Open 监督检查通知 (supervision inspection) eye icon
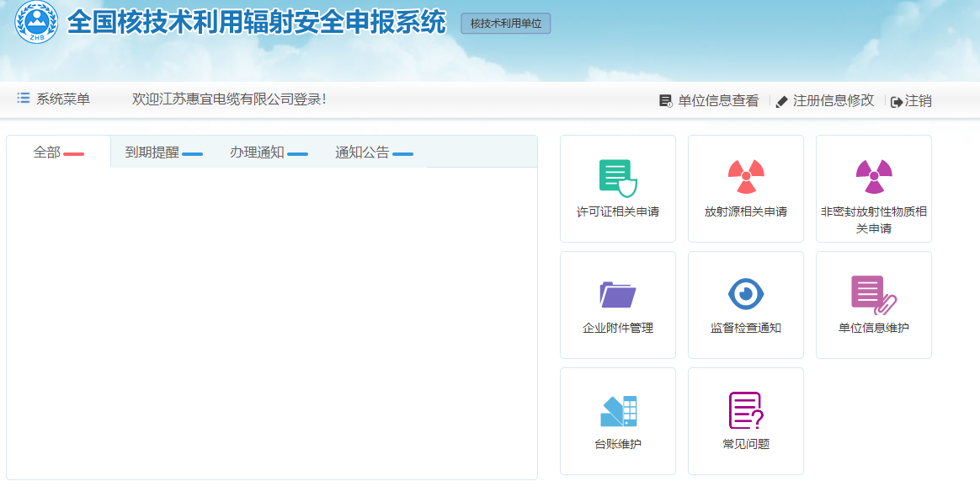 (x=745, y=304)
